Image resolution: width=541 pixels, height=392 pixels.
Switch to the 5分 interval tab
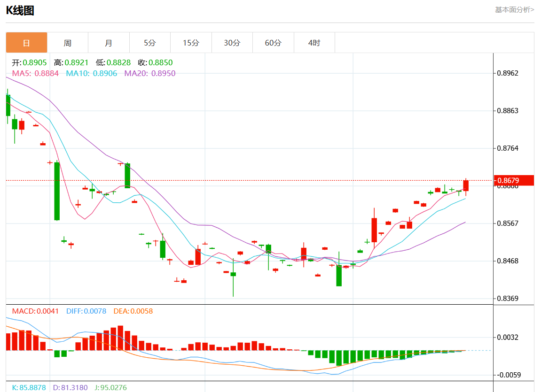(149, 43)
